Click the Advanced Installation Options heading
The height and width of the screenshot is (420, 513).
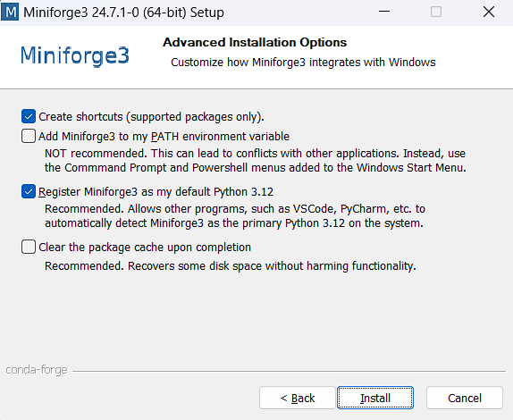click(255, 43)
